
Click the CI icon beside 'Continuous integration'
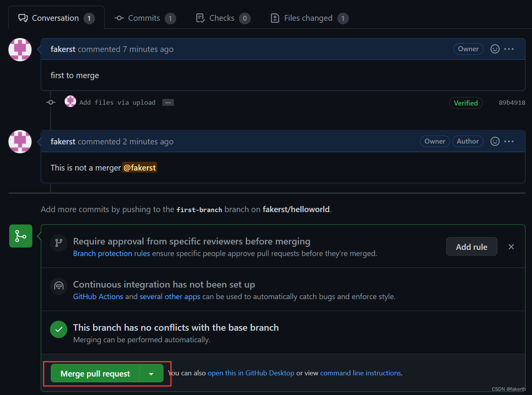pos(59,286)
